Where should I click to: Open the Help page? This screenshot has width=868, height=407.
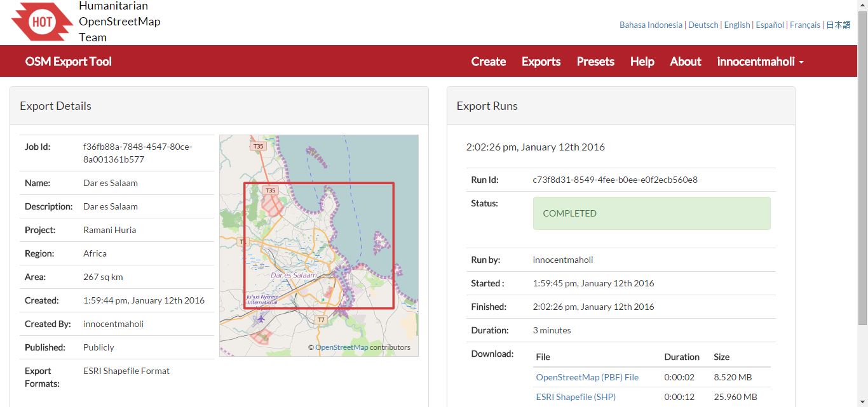click(x=642, y=62)
